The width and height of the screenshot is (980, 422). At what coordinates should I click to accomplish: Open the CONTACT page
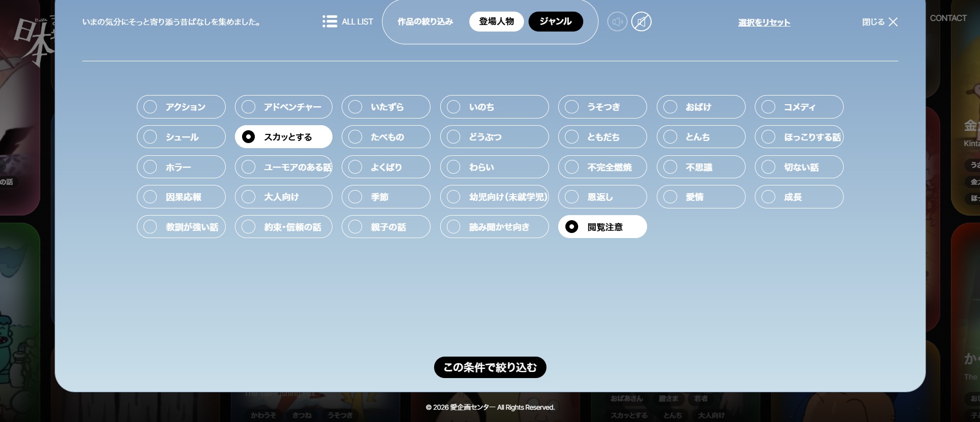pos(948,18)
